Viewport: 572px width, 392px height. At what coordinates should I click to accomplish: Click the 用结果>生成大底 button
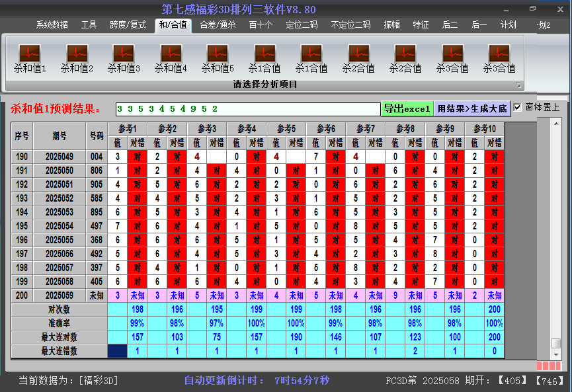click(x=472, y=108)
